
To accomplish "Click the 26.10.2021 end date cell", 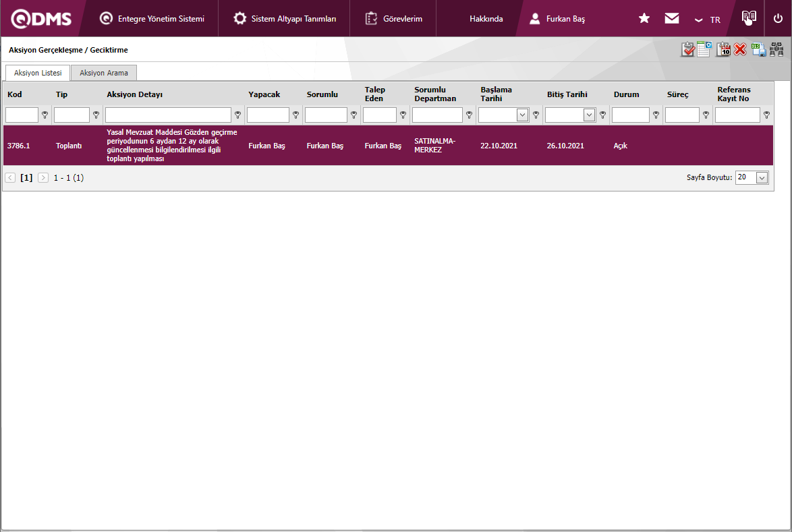I will point(565,146).
